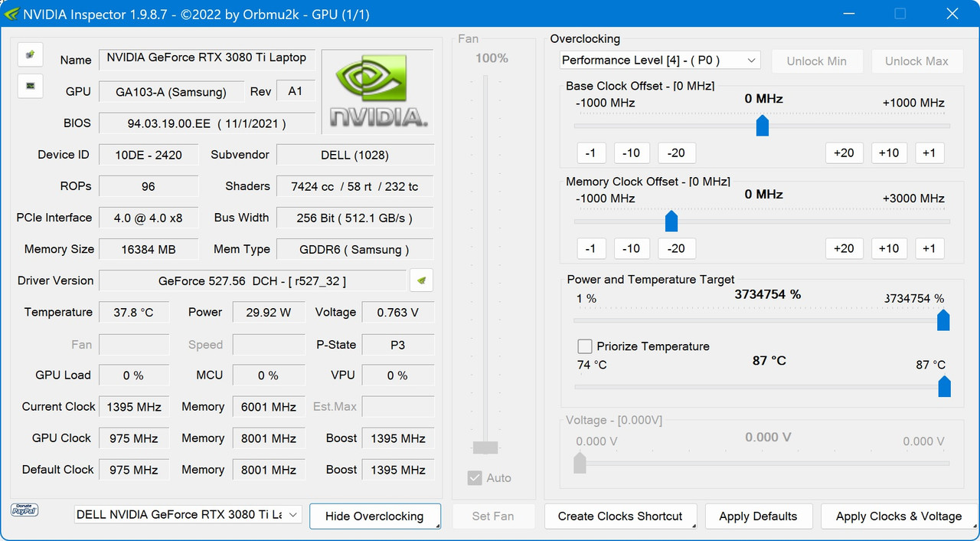
Task: Click the Voltage value 0.763 V
Action: 398,313
